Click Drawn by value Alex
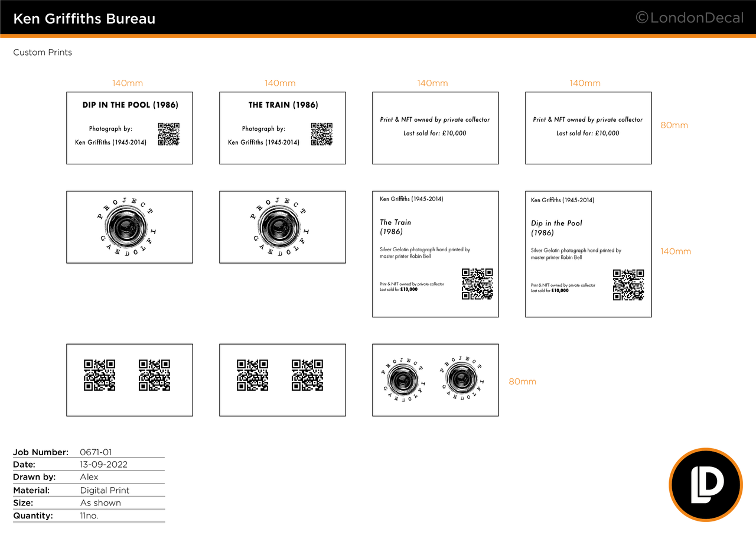 tap(89, 477)
